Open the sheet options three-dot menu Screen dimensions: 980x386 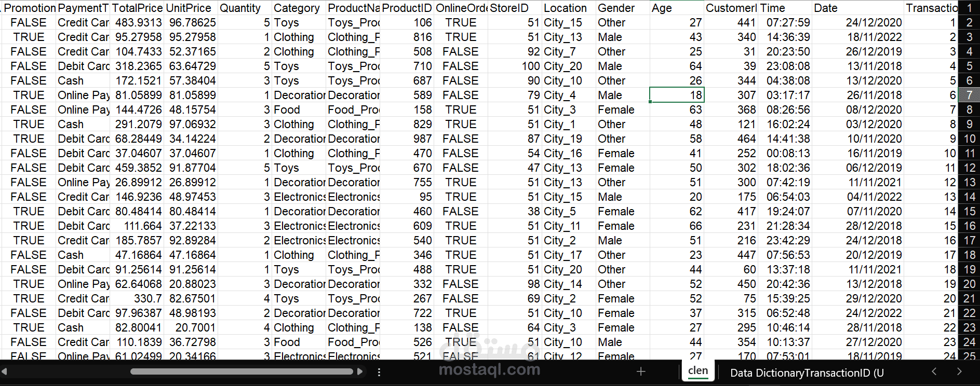point(379,372)
